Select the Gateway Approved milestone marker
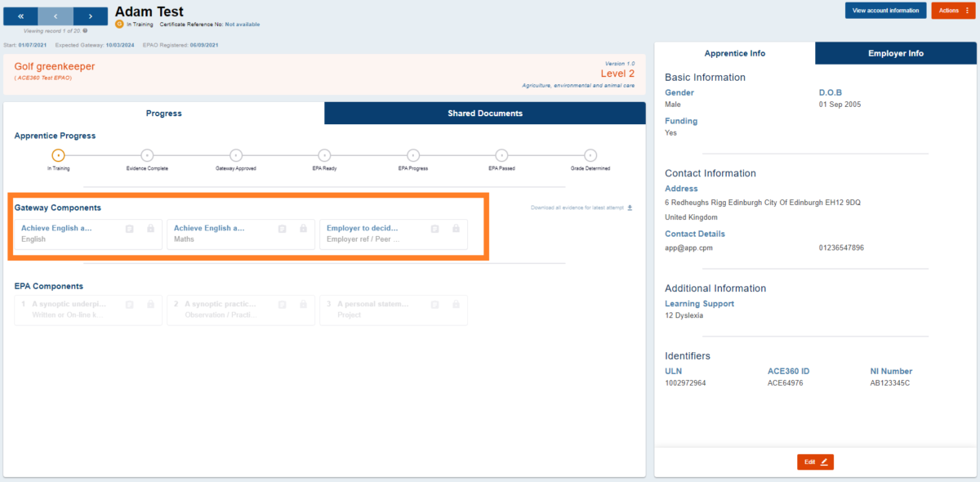Screen dimensions: 980x482 [x=235, y=155]
